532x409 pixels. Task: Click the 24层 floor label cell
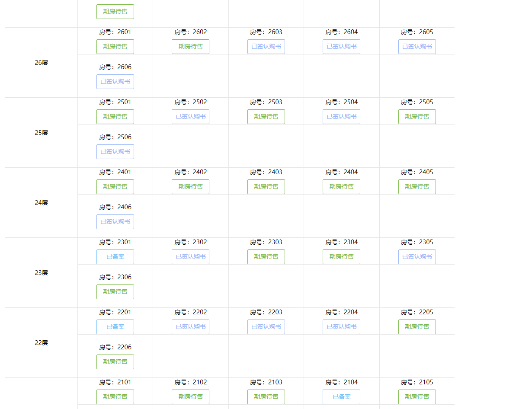pyautogui.click(x=42, y=203)
